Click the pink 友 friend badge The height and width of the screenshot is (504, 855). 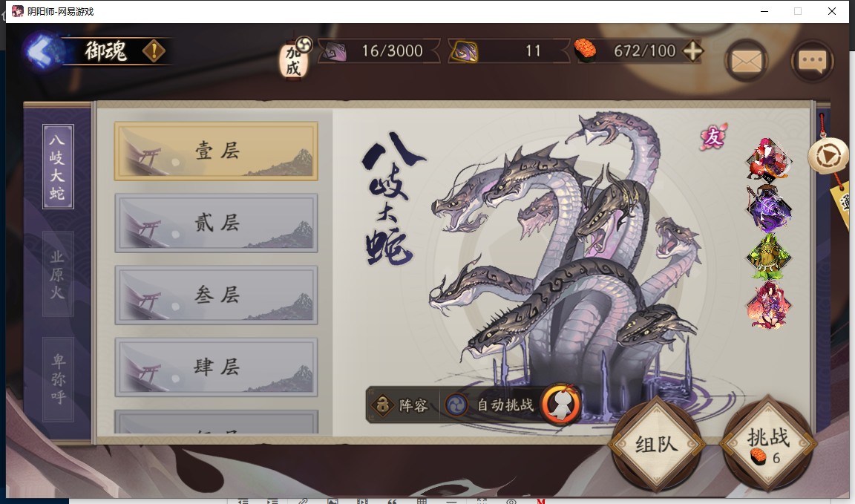[x=713, y=137]
